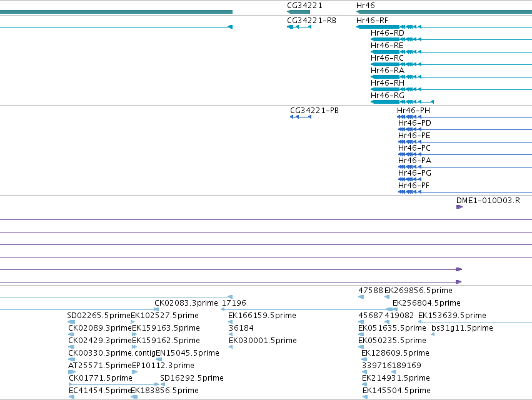
Task: Click transcript Hr46-RC
Action: (387, 58)
